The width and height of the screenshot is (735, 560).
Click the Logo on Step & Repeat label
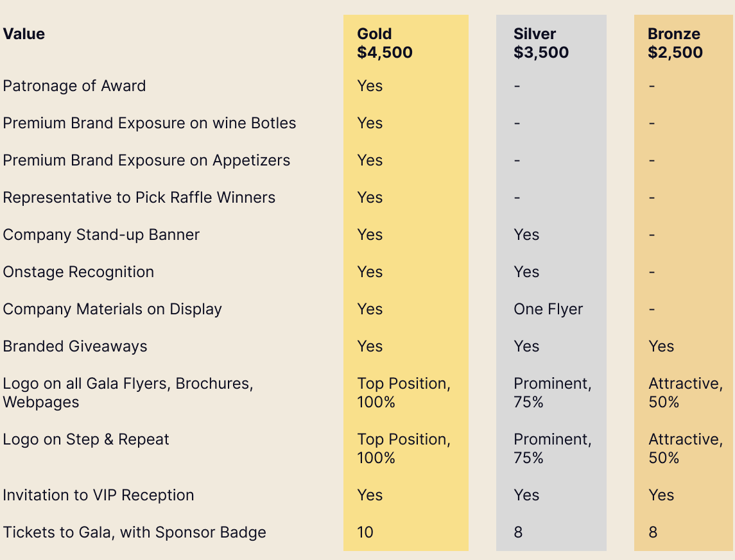pos(86,439)
